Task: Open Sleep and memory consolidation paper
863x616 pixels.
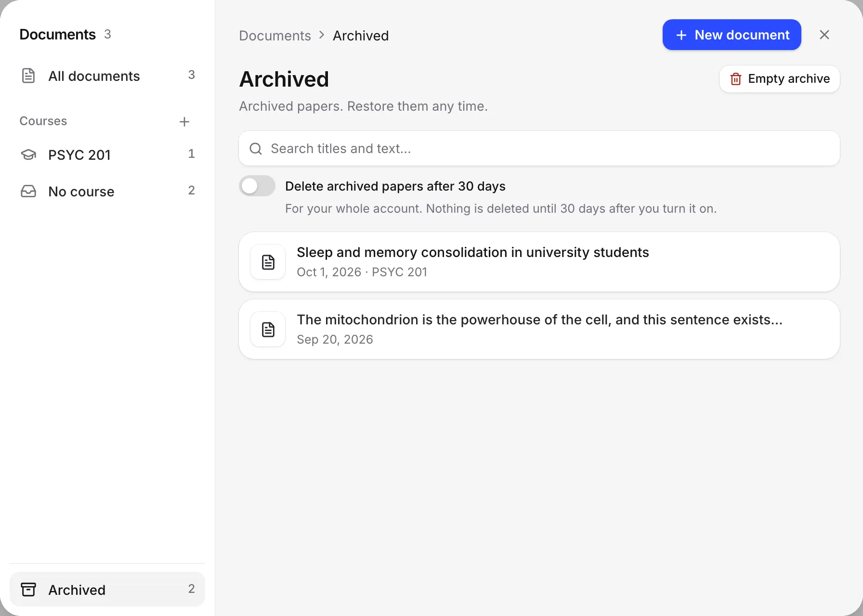Action: point(539,262)
